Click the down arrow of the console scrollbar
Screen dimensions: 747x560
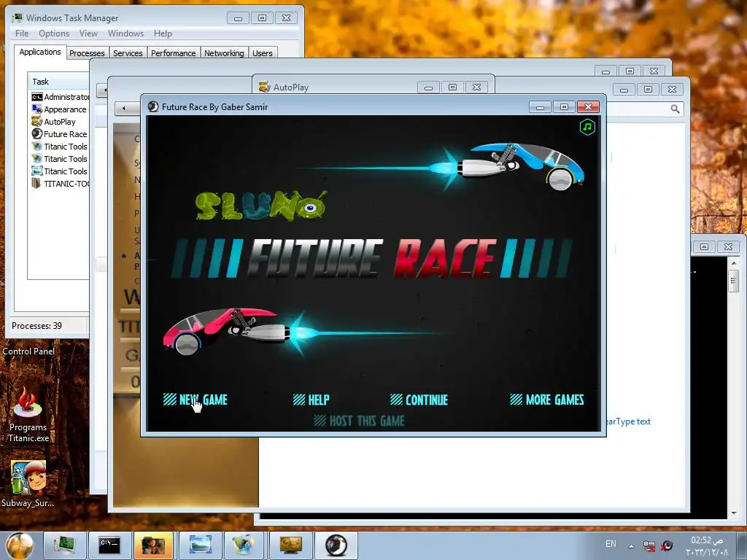733,513
